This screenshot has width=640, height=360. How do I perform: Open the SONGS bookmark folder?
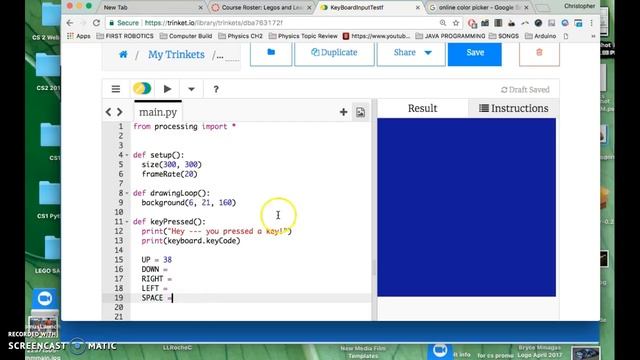[504, 36]
